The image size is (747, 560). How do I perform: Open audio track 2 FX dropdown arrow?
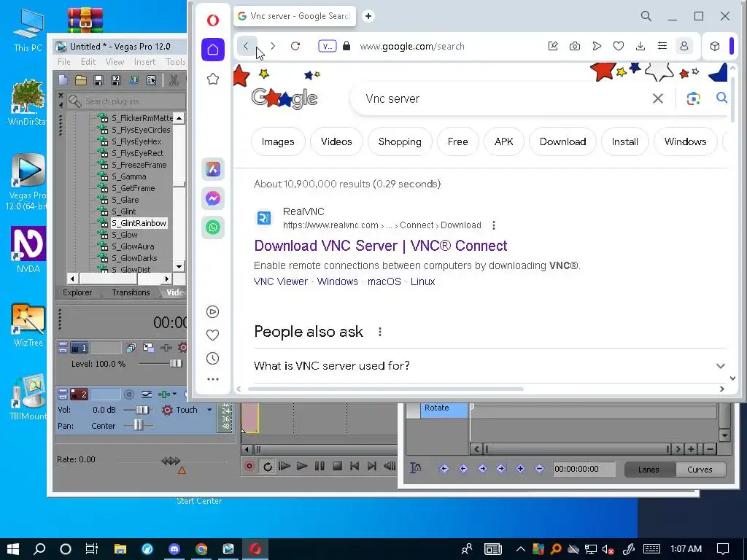click(x=175, y=394)
